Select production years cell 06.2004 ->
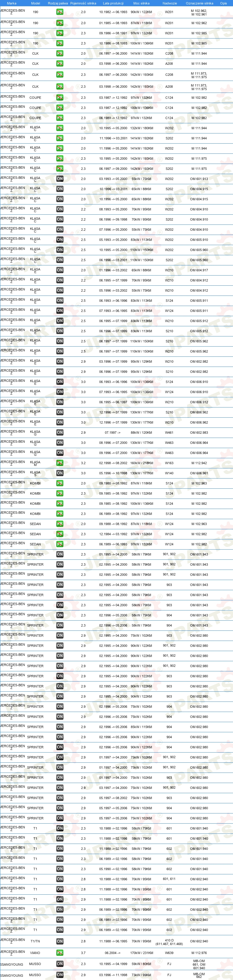 point(113,953)
